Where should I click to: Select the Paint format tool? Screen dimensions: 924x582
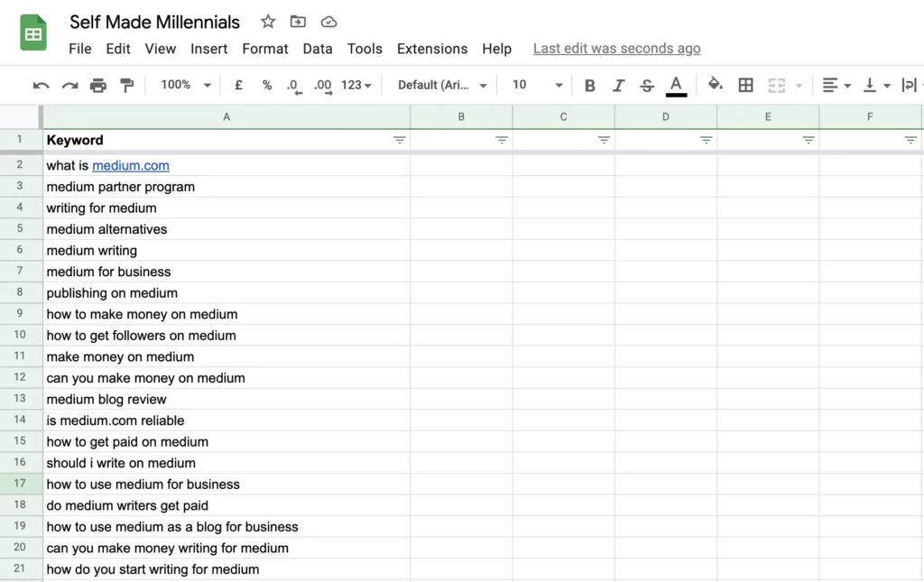coord(126,84)
